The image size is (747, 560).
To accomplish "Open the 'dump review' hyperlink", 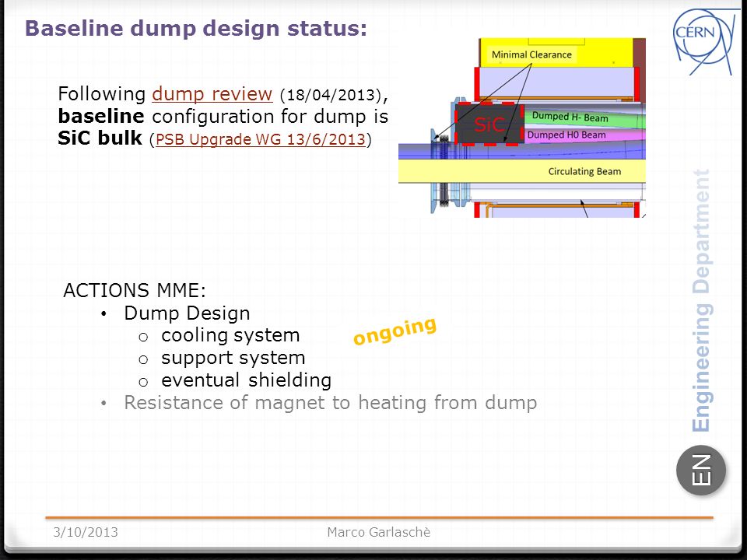I will point(212,94).
